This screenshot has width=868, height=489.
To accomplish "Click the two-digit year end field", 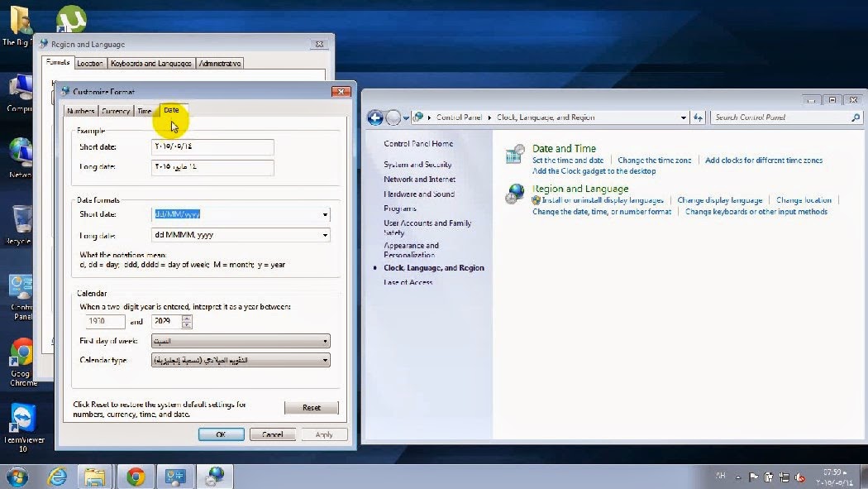I will click(167, 322).
